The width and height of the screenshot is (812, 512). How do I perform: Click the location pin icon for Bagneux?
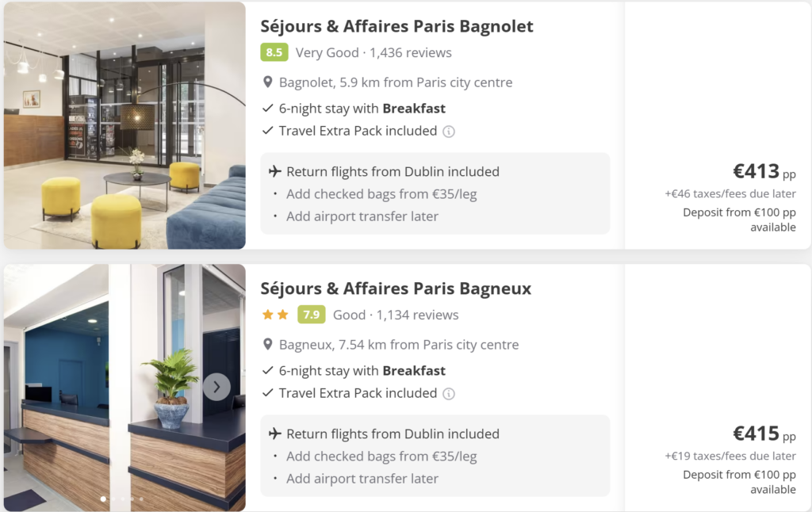268,345
